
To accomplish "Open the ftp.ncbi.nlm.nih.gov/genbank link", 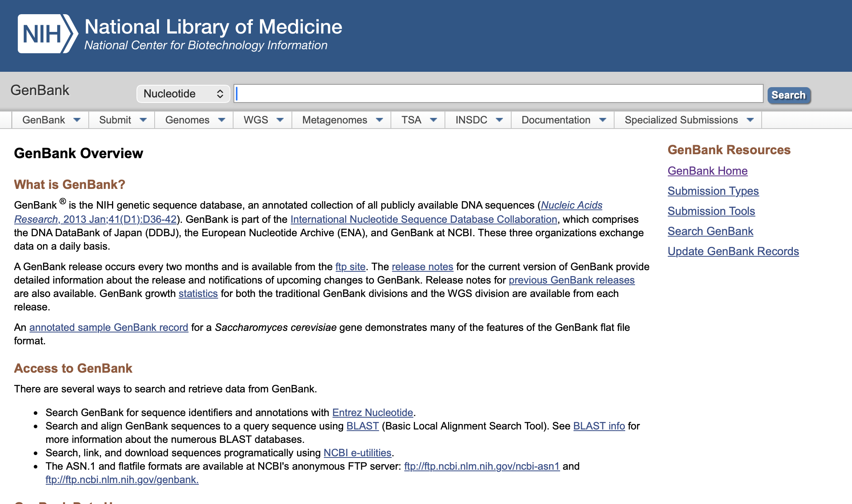I will pos(122,480).
